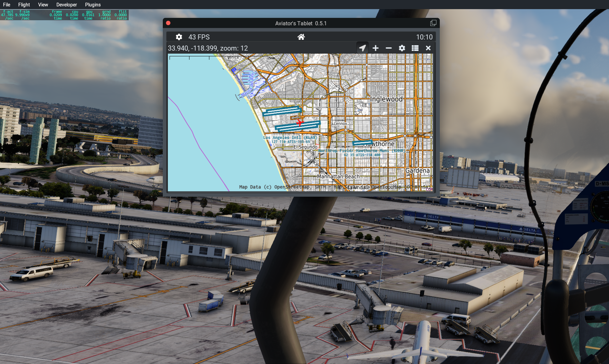Open the Plugins menu
The height and width of the screenshot is (364, 609).
point(93,5)
